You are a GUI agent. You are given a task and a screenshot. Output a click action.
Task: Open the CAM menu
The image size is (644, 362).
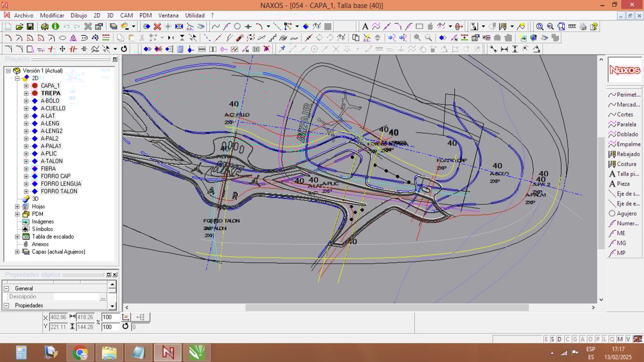coord(126,15)
